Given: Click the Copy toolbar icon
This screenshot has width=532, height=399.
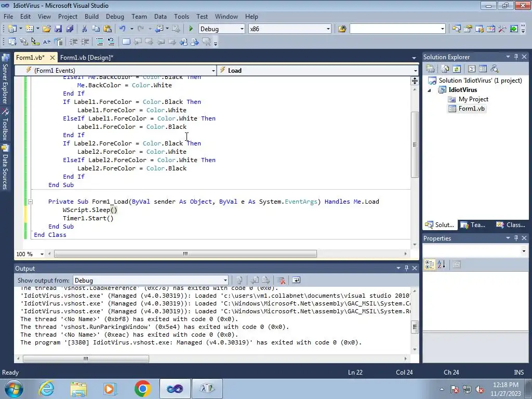Looking at the screenshot, I should coord(96,29).
